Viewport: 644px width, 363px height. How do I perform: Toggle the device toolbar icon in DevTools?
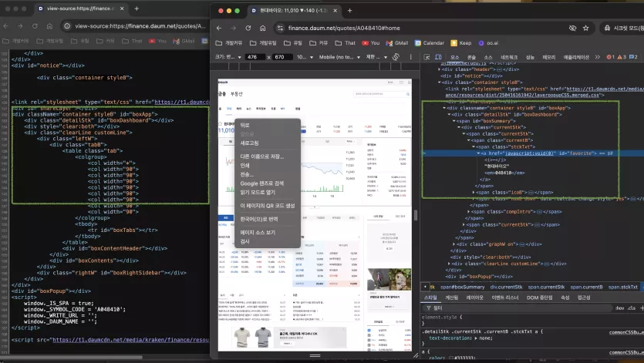coord(438,57)
